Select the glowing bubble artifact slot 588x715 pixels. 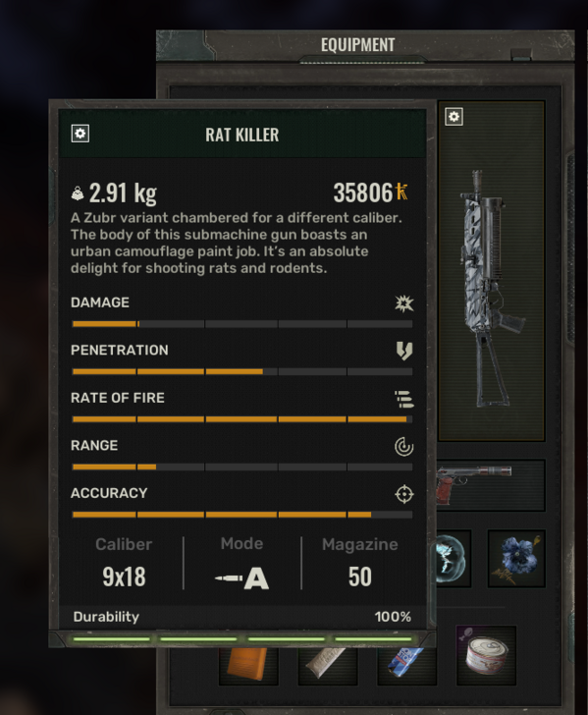coord(454,559)
